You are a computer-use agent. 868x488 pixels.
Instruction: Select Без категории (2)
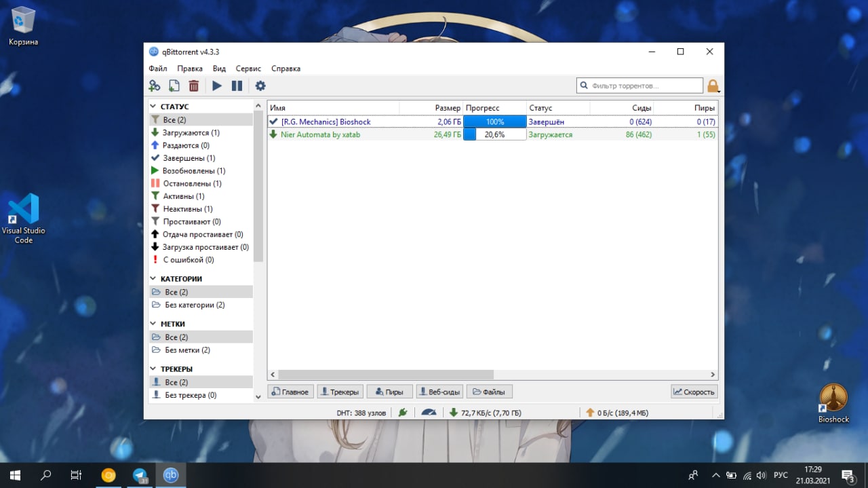coord(201,305)
